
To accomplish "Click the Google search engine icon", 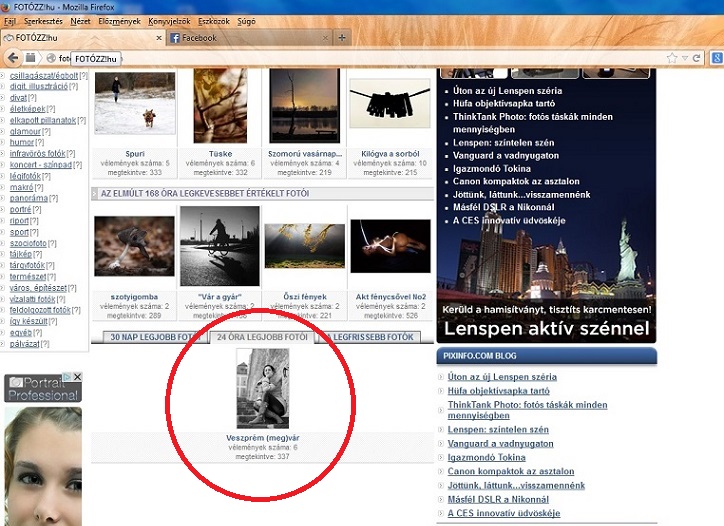I will coord(717,58).
